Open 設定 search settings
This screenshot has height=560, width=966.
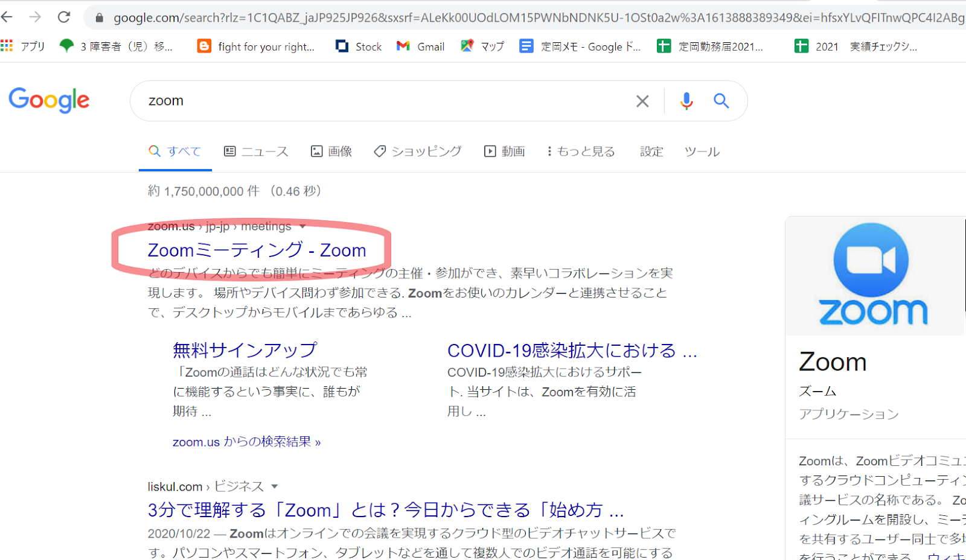pyautogui.click(x=651, y=151)
